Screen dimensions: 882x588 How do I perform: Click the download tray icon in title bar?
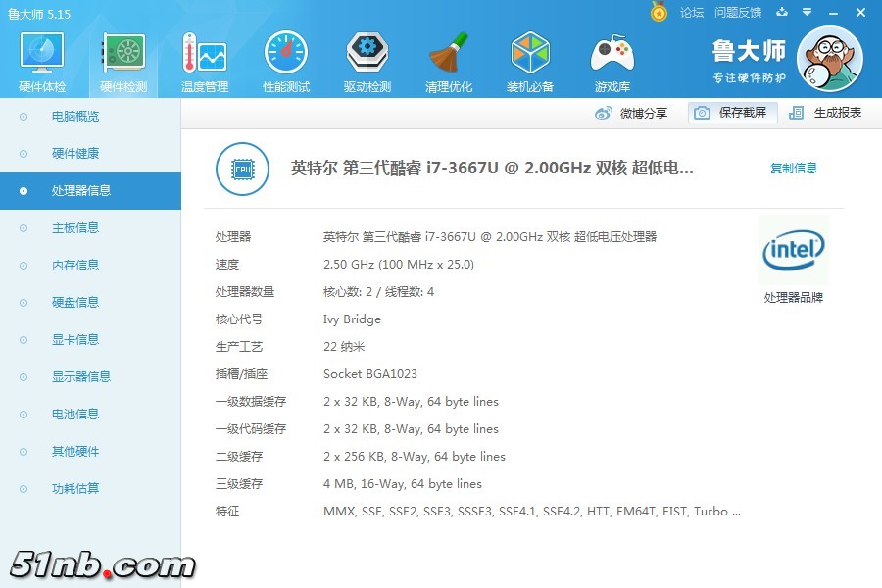coord(782,12)
